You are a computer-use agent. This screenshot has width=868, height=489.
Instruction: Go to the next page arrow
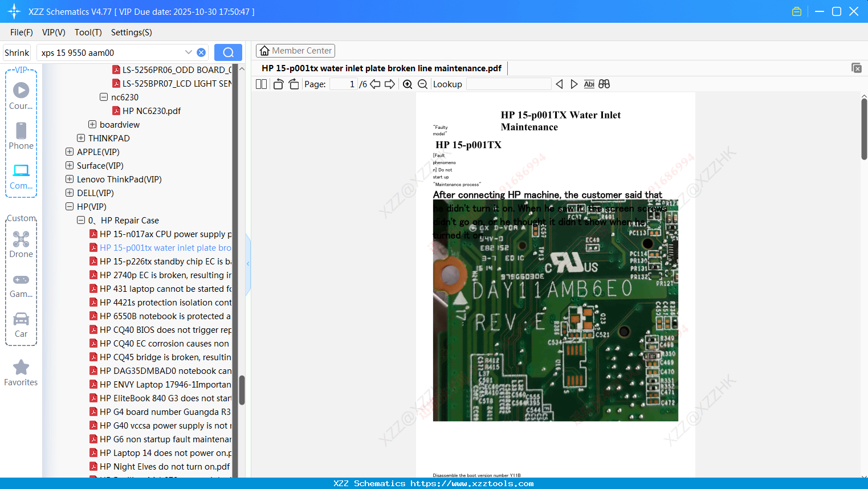coord(390,84)
